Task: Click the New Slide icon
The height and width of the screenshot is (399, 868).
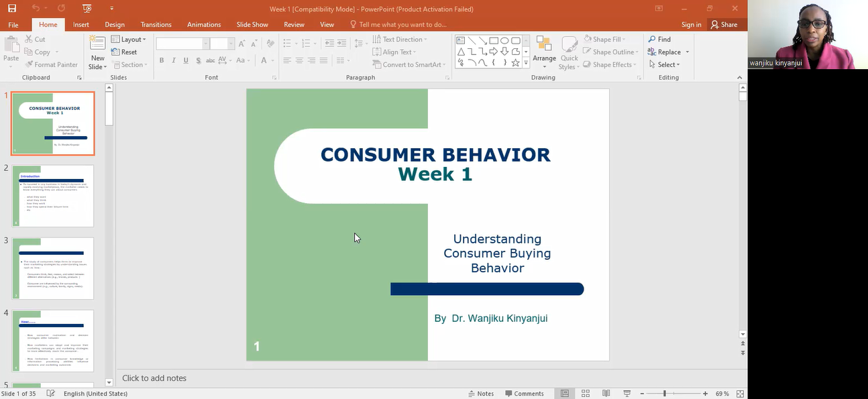Action: click(98, 44)
